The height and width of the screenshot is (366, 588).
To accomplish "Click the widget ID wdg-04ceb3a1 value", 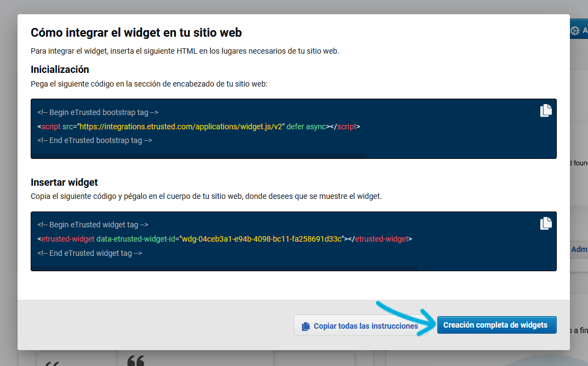I will [x=262, y=239].
